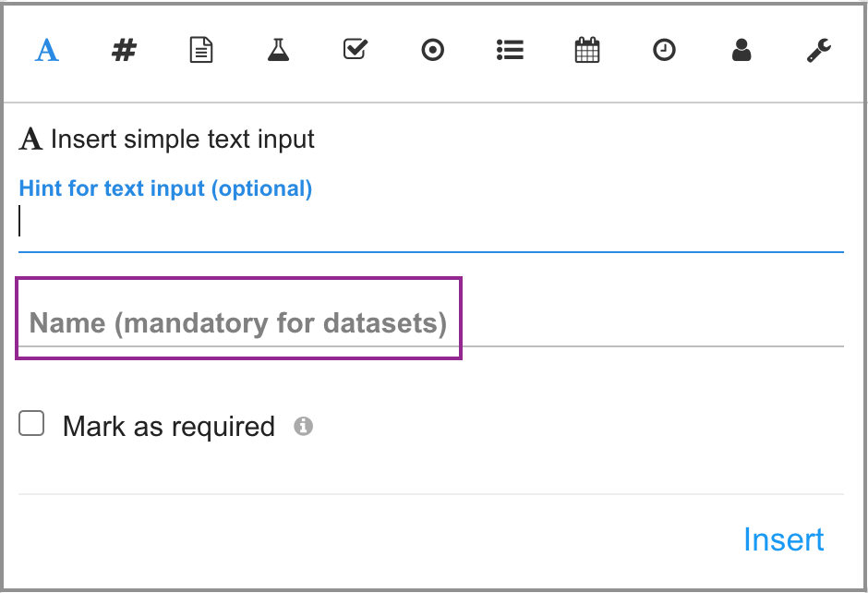Select the user field icon
The image size is (868, 593).
741,50
